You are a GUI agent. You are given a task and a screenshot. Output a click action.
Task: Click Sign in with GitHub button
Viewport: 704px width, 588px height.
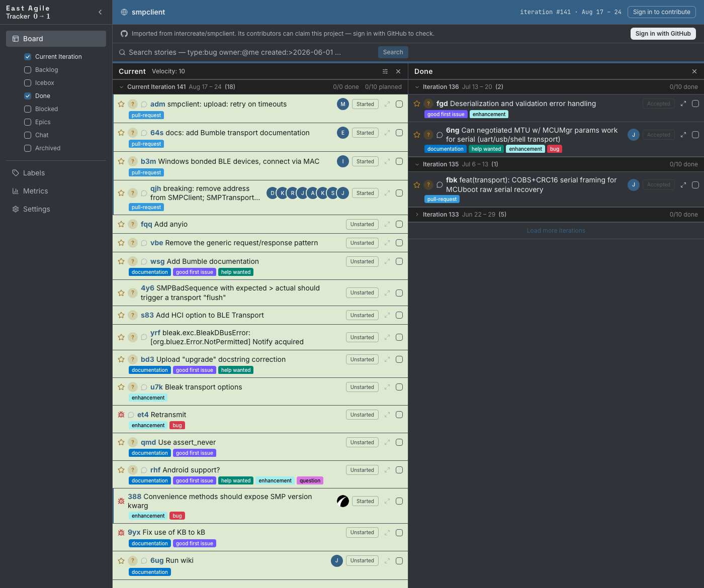point(663,34)
